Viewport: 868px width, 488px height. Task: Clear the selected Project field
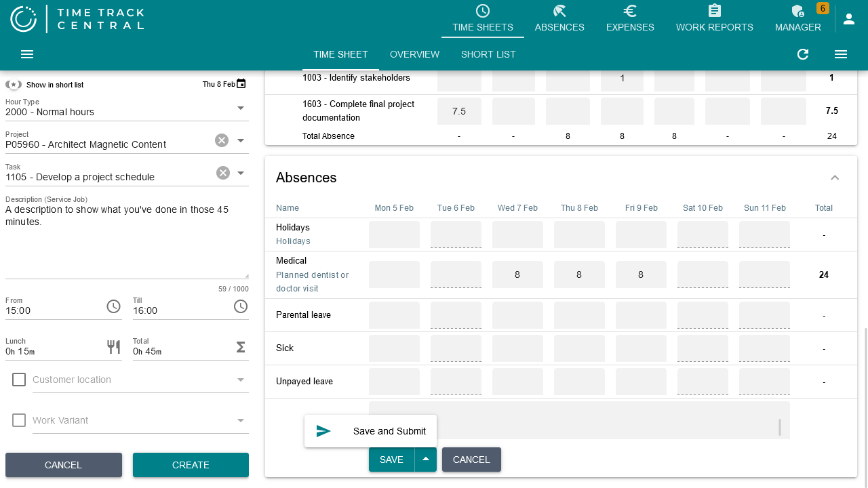pos(222,140)
